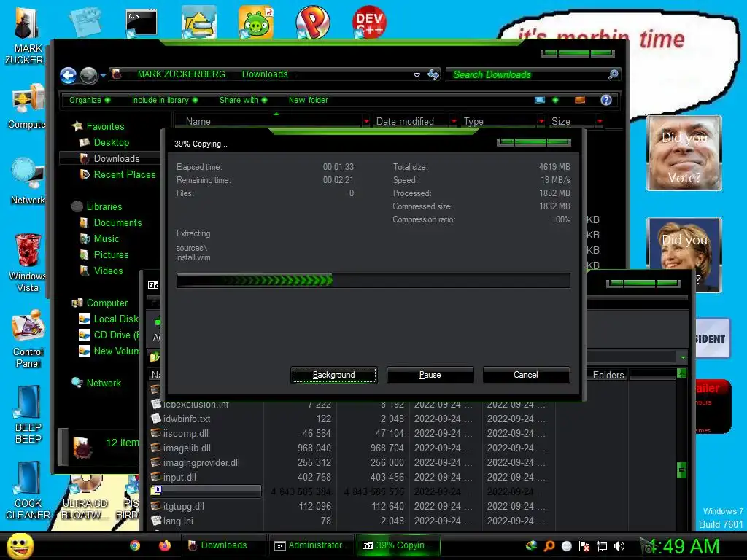Open the Name column filter arrow
The height and width of the screenshot is (560, 747).
(x=366, y=122)
